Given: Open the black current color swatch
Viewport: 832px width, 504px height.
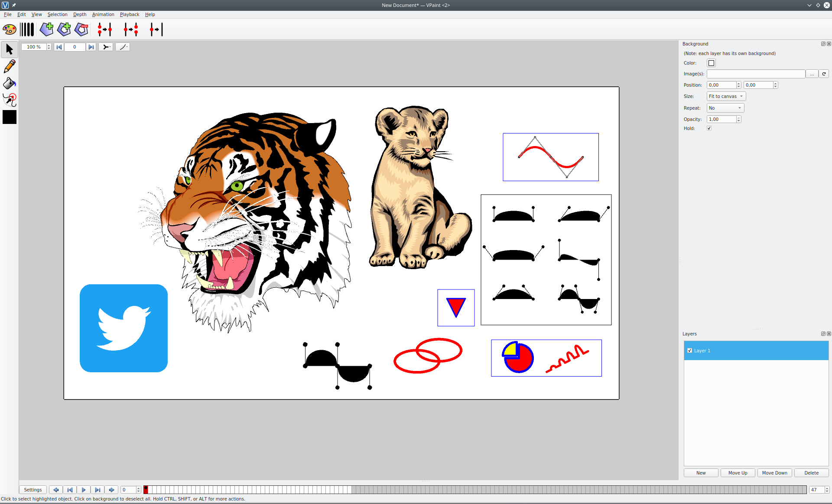Looking at the screenshot, I should tap(10, 117).
